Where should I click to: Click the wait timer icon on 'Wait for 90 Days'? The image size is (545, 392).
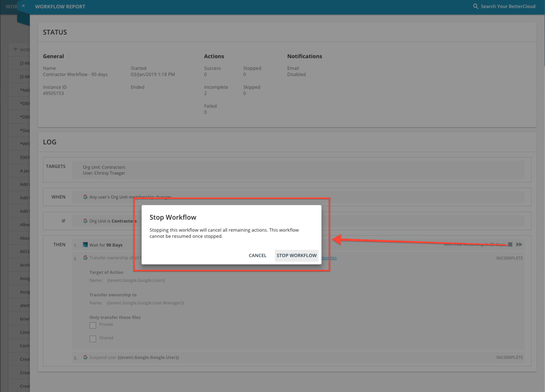point(85,245)
